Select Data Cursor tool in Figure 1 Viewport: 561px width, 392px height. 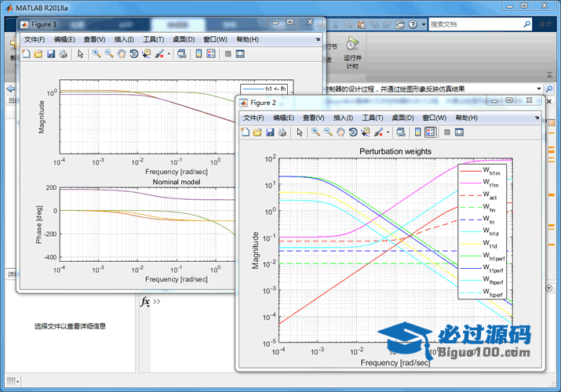tap(147, 54)
